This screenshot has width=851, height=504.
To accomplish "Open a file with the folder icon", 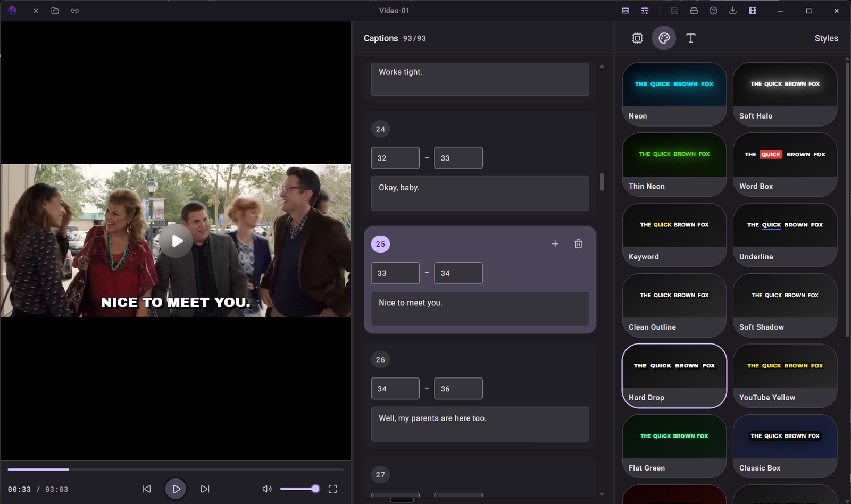I will (x=55, y=11).
